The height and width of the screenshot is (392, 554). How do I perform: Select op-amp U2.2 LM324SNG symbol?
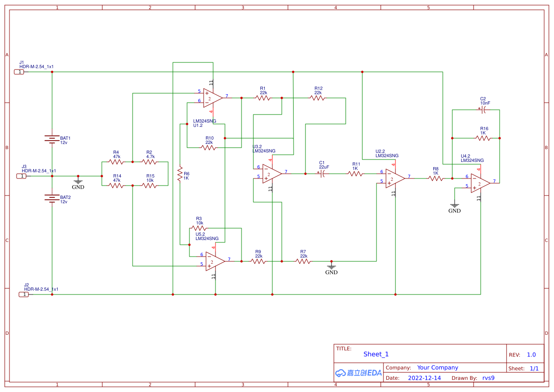391,179
